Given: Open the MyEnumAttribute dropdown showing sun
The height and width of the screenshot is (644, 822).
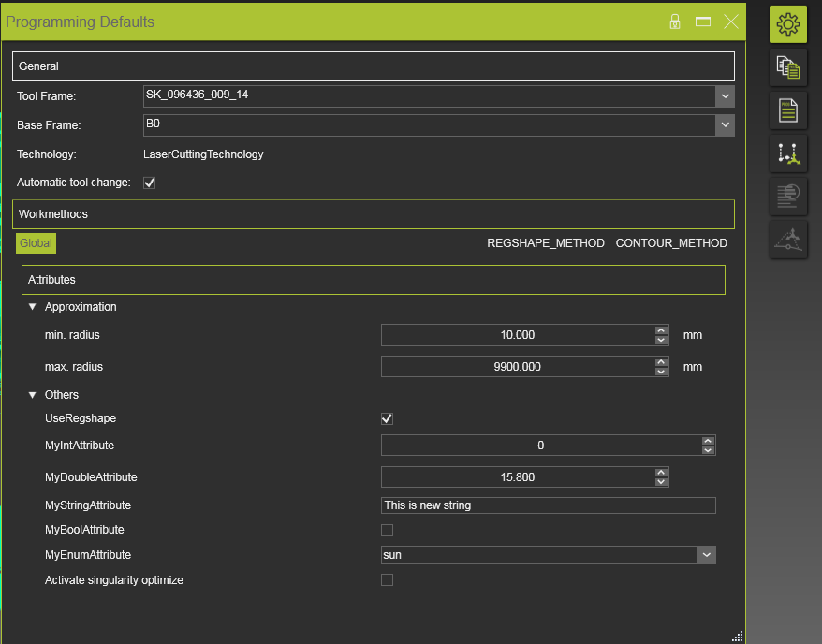Looking at the screenshot, I should coord(706,555).
